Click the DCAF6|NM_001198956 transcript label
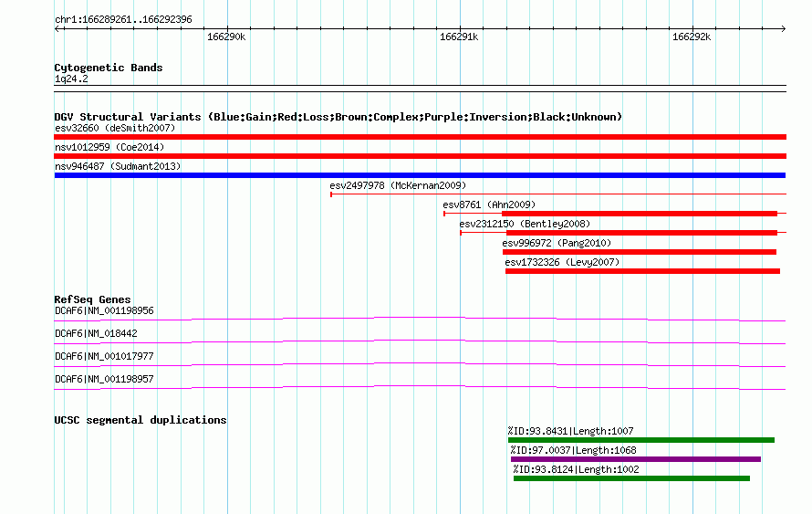Image resolution: width=812 pixels, height=514 pixels. 104,311
